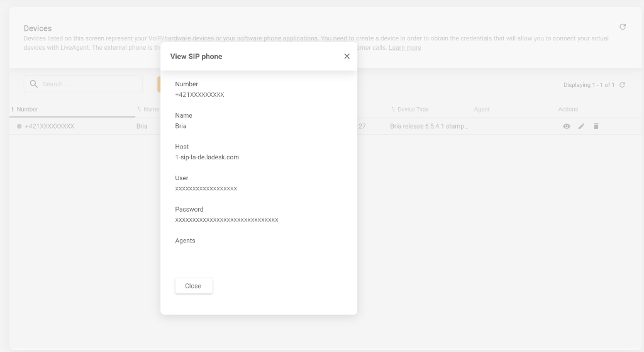This screenshot has height=352, width=644.
Task: Click the search magnifier icon
Action: (x=34, y=84)
